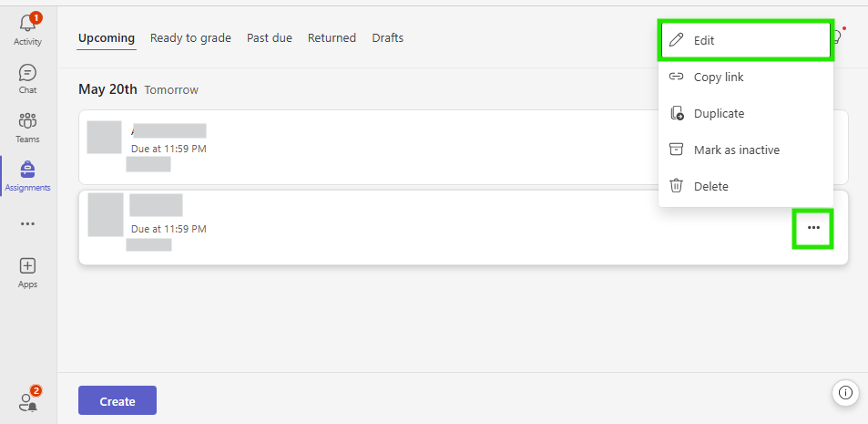Open Chat from the sidebar
The height and width of the screenshot is (424, 868).
27,73
